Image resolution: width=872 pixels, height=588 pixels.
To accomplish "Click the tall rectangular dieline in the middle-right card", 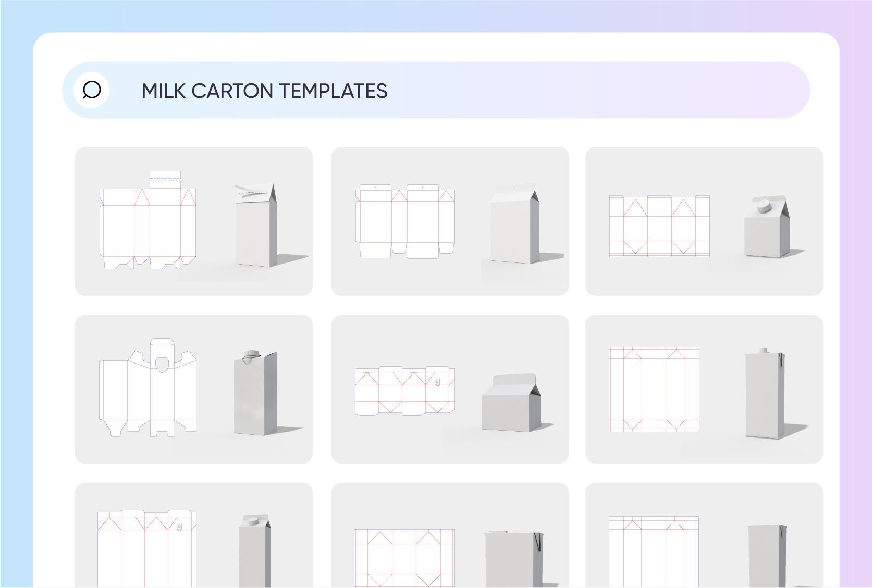I will [x=654, y=389].
